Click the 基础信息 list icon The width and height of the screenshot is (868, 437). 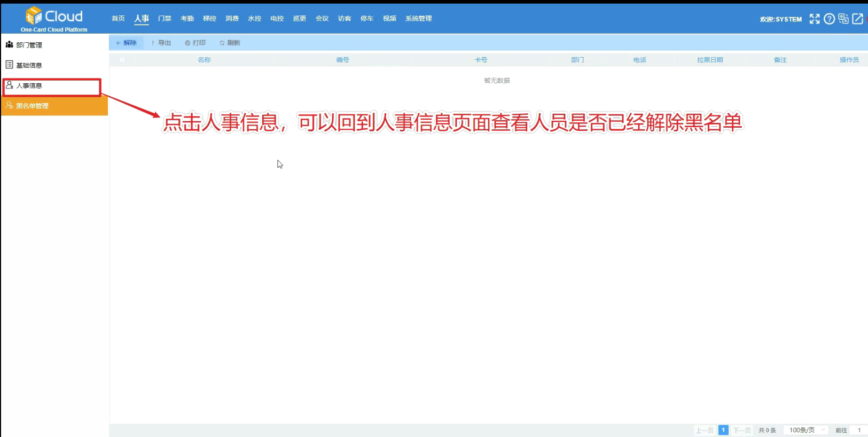9,65
